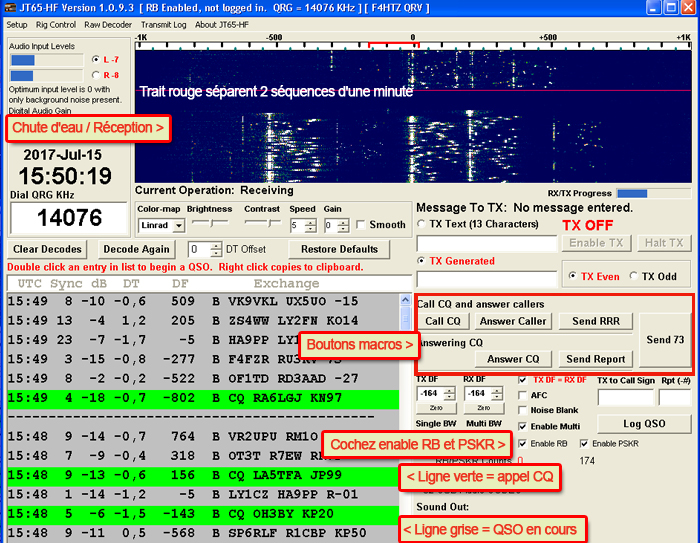Toggle the Smooth checkbox
Screen dimensions: 700x543
coord(360,225)
